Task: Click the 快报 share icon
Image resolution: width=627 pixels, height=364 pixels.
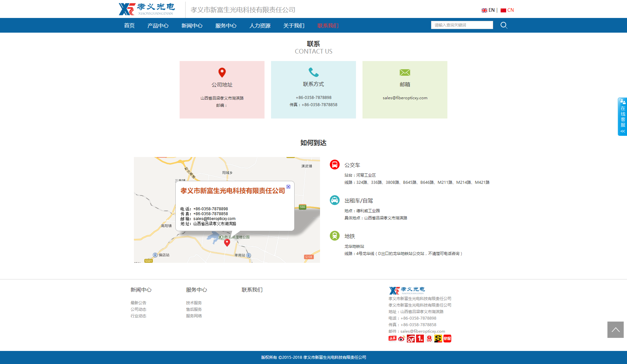Action: pyautogui.click(x=447, y=339)
